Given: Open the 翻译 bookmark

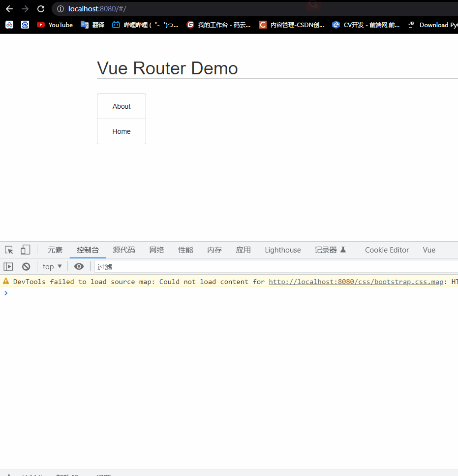Looking at the screenshot, I should (92, 25).
